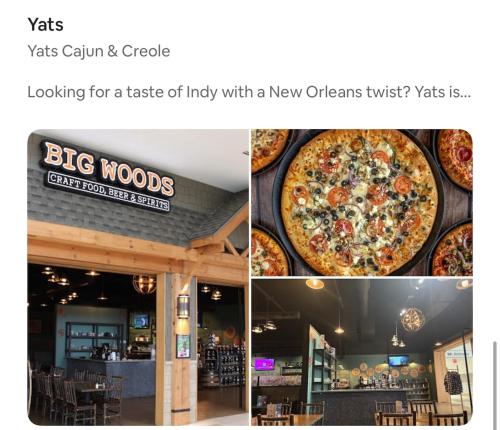Click the bottle display shelf in the storefront photo

[224, 365]
